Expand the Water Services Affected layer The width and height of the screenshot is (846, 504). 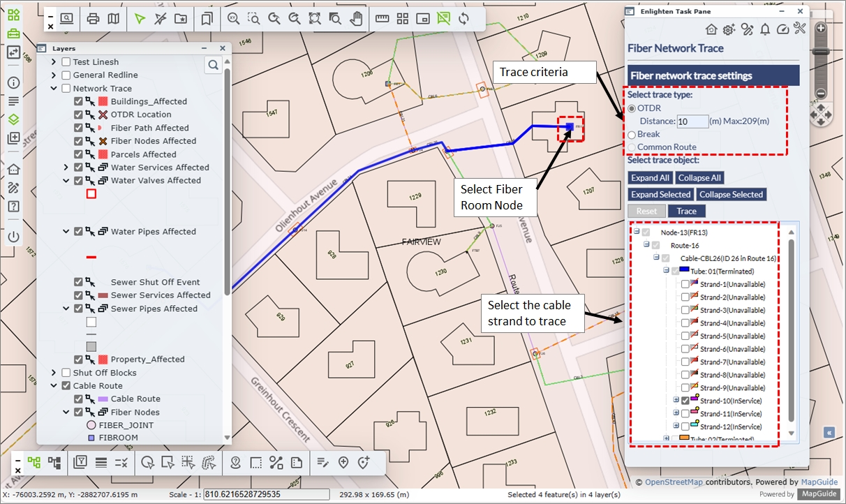[x=66, y=168]
